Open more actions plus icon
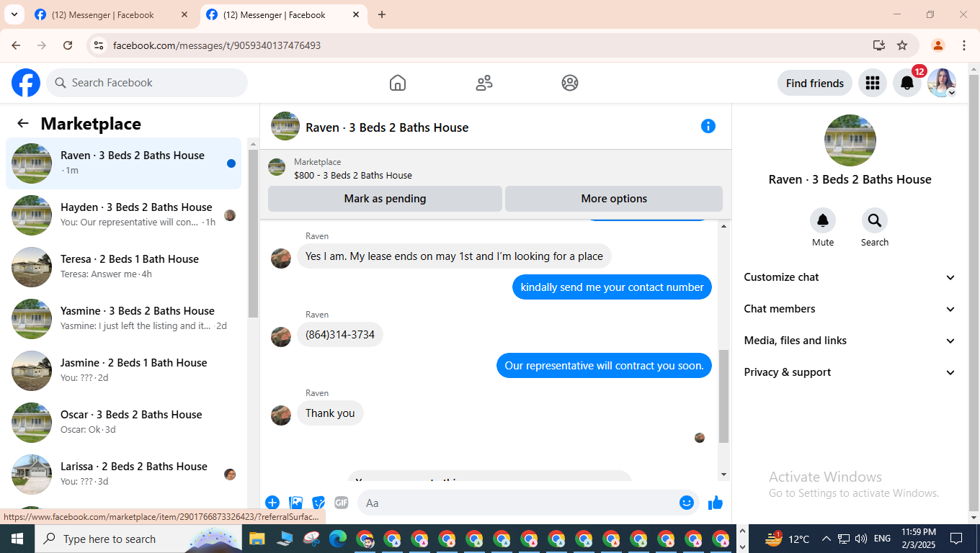The width and height of the screenshot is (980, 553). [x=272, y=503]
